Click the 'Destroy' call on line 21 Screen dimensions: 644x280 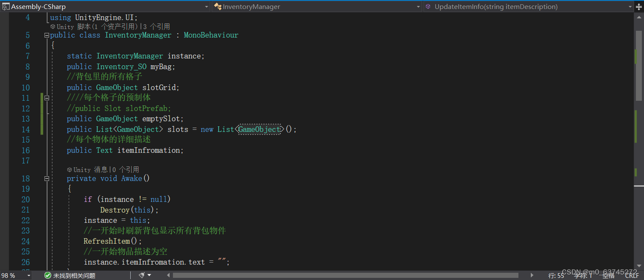coord(115,210)
